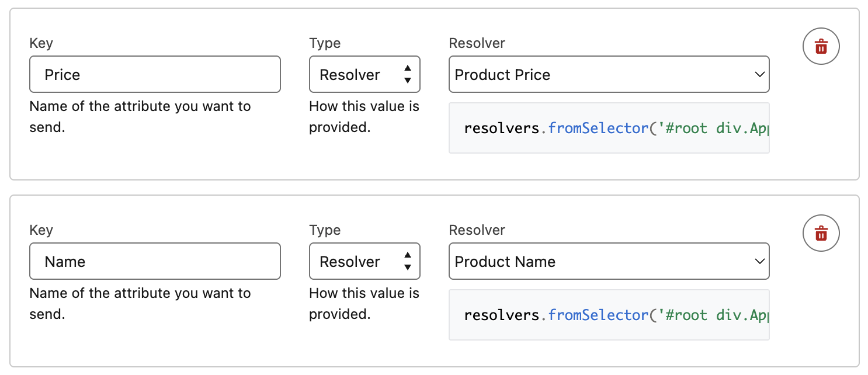The width and height of the screenshot is (868, 375).
Task: Select the fromSelector code snippet under Product Price
Action: coord(609,128)
